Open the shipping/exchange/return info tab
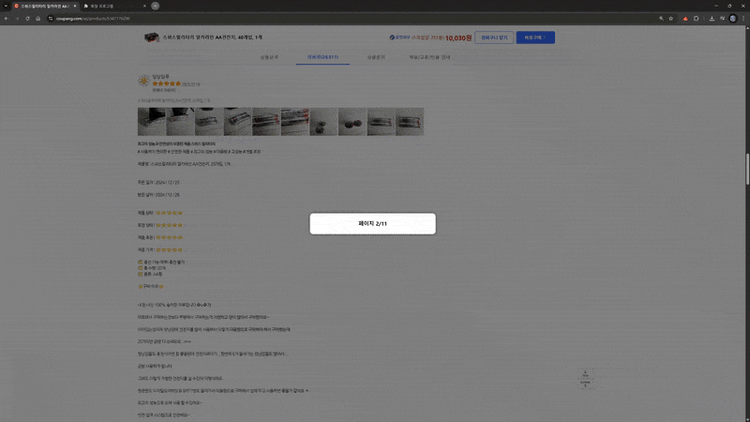 [x=430, y=57]
